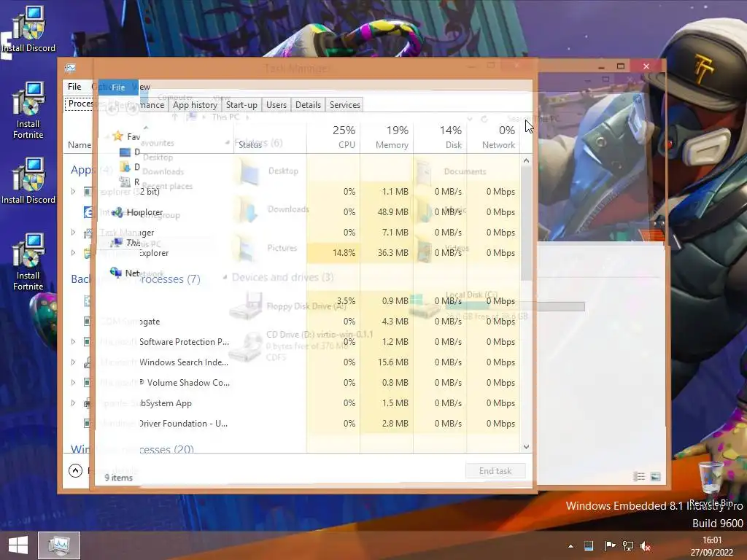Screen dimensions: 747x560
Task: Click the 48.9 MB memory cell
Action: coord(387,212)
